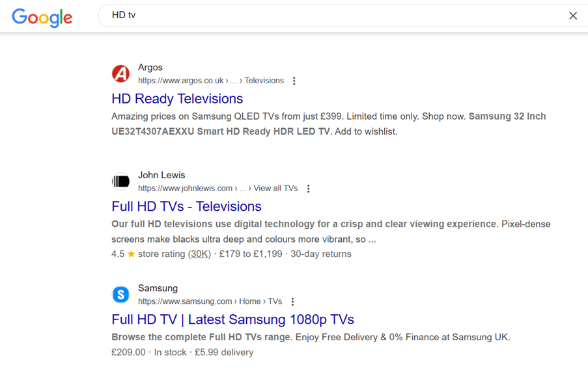Image resolution: width=588 pixels, height=376 pixels.
Task: Open the three-dot menu for the Samsung result
Action: click(292, 301)
